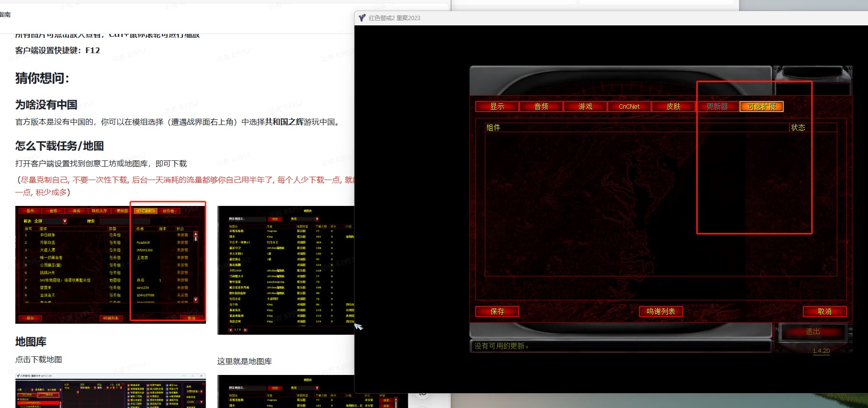This screenshot has height=408, width=868.
Task: Click the 没有可用的更新 status text
Action: click(501, 346)
